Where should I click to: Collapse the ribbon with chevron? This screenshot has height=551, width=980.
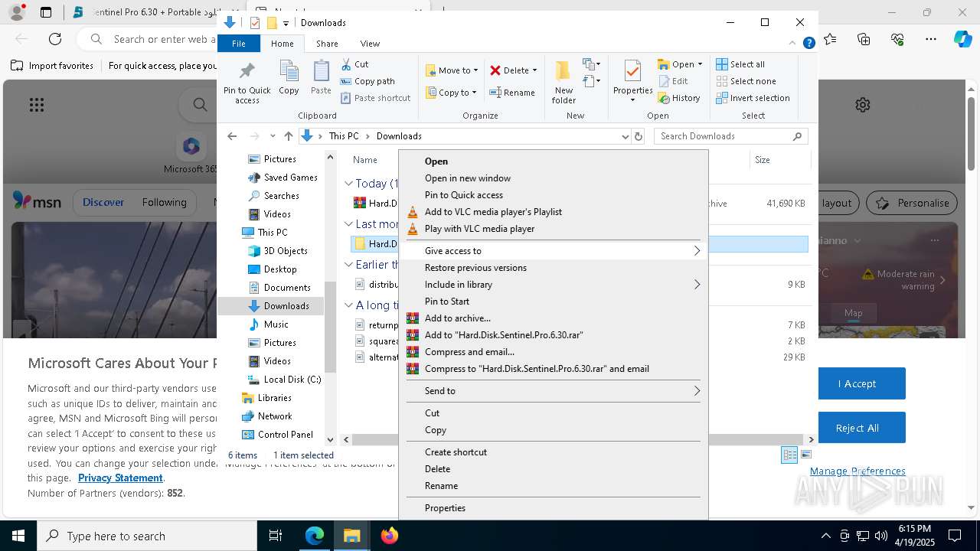coord(792,44)
